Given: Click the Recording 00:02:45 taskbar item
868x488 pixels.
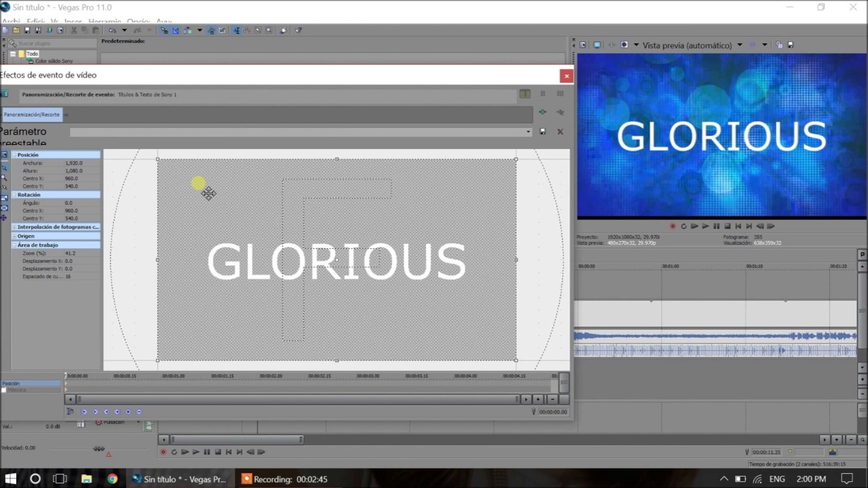Looking at the screenshot, I should pyautogui.click(x=285, y=479).
